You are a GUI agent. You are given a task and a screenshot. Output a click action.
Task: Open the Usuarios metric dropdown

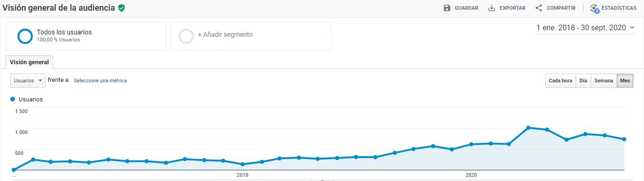28,80
